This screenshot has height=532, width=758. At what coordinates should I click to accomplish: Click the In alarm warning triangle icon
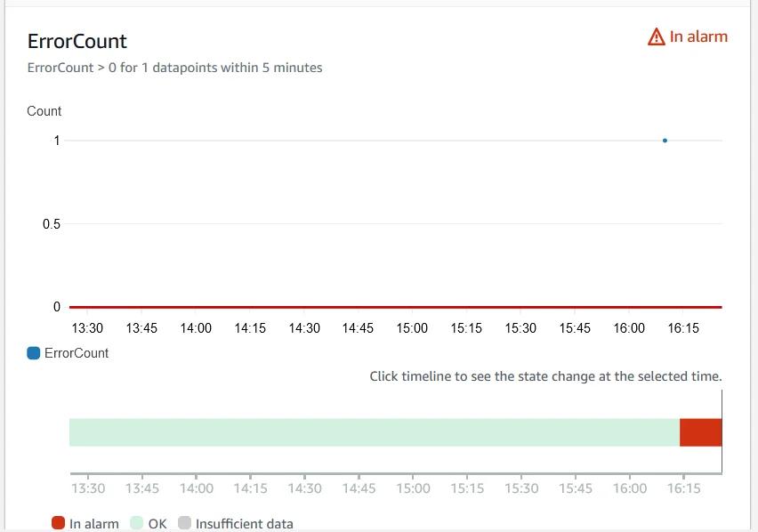click(x=656, y=36)
